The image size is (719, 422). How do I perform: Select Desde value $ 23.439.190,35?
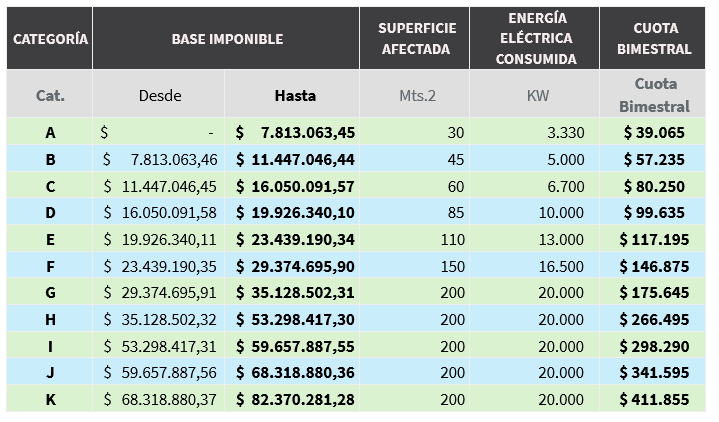(x=160, y=266)
